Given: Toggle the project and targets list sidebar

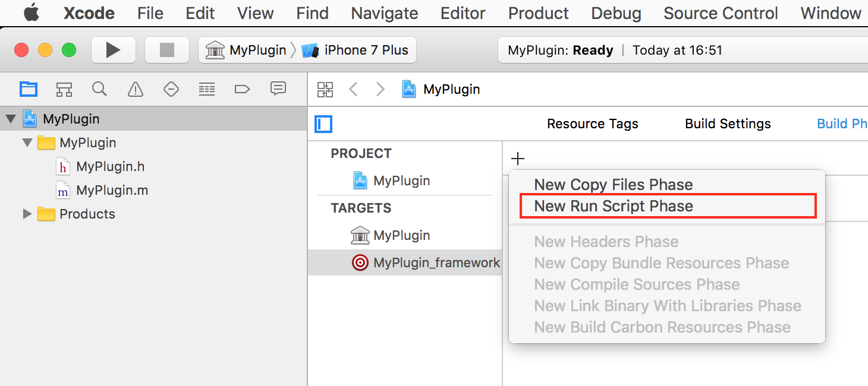Looking at the screenshot, I should coord(323,124).
